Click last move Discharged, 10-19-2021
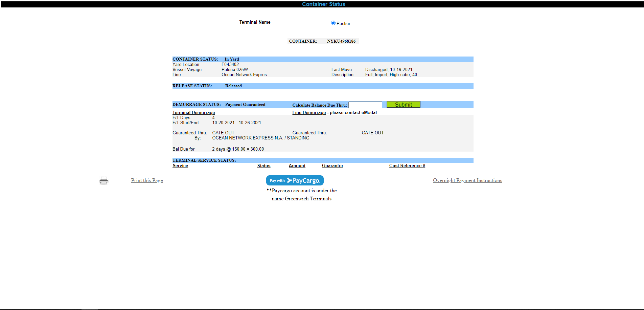The height and width of the screenshot is (310, 644). [389, 70]
